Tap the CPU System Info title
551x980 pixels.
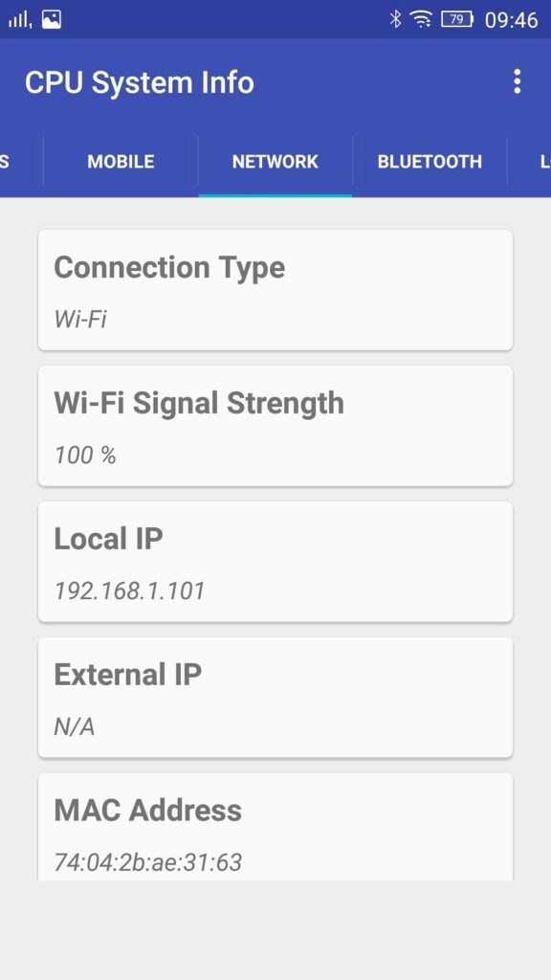140,82
